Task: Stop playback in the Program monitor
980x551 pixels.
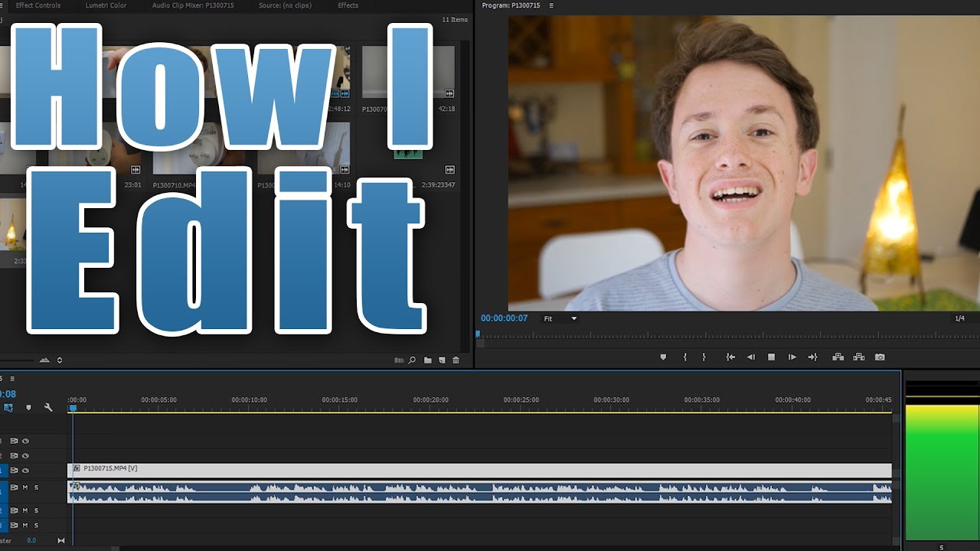Action: tap(772, 357)
